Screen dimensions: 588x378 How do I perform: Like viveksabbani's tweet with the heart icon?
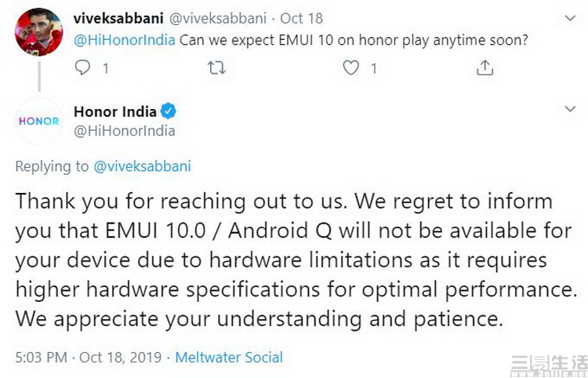[x=351, y=68]
